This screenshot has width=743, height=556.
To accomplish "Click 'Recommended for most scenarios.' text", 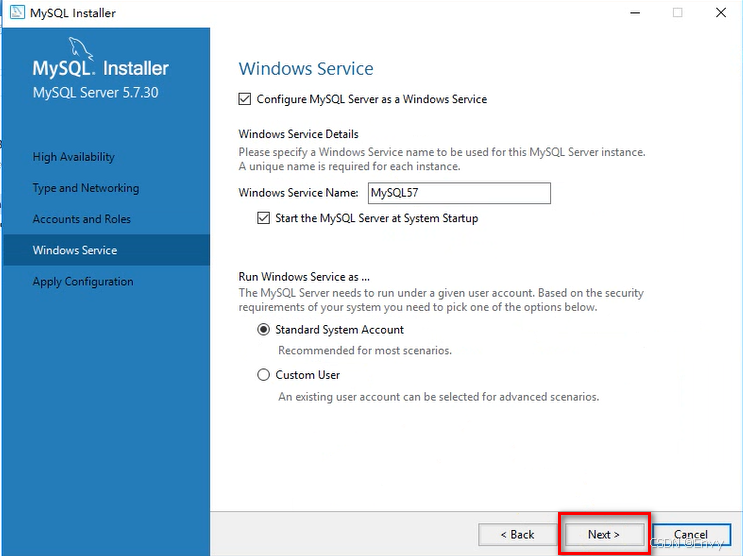I will point(365,350).
